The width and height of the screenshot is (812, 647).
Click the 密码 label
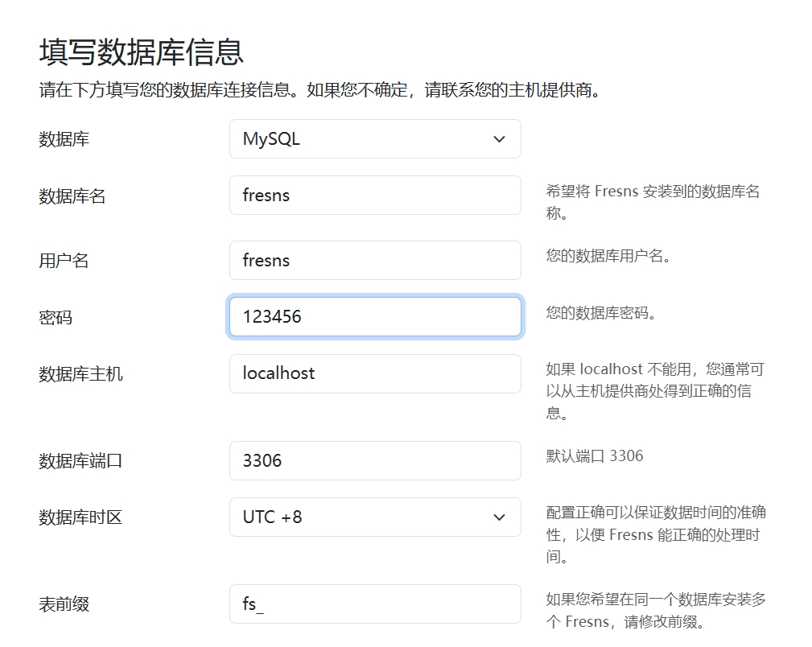(x=56, y=318)
